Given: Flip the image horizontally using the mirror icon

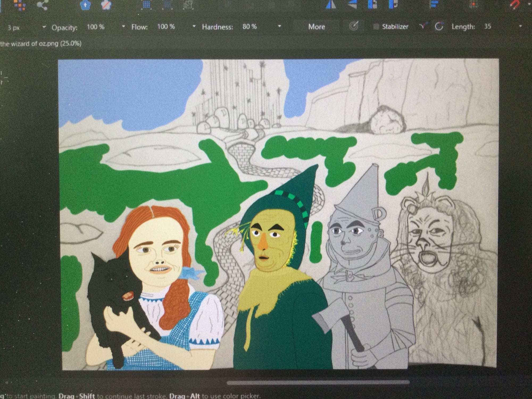Looking at the screenshot, I should coord(331,5).
